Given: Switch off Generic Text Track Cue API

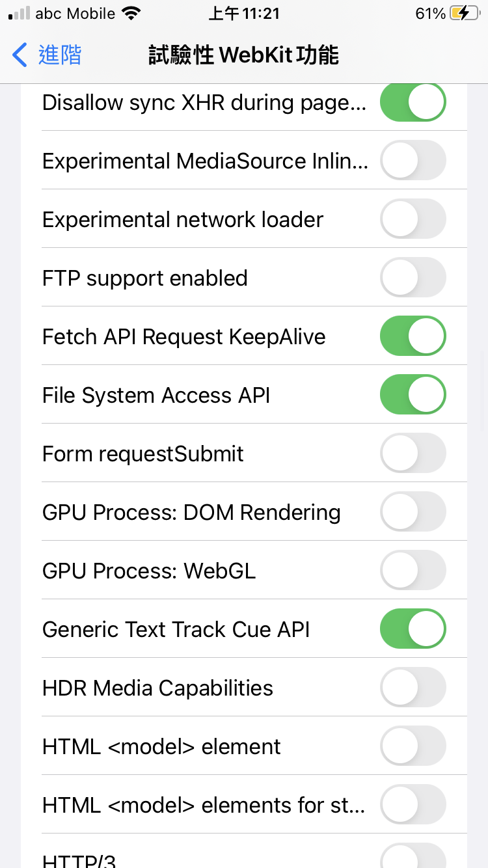Looking at the screenshot, I should (x=413, y=629).
